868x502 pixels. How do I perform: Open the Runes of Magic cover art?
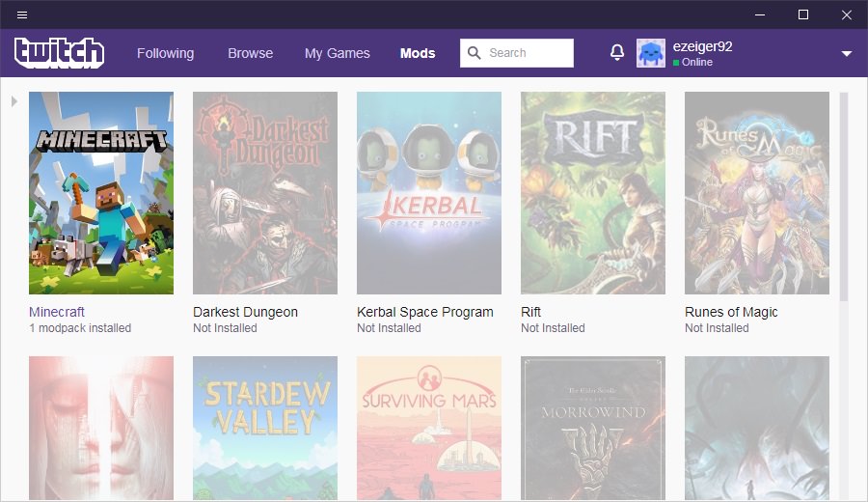757,193
